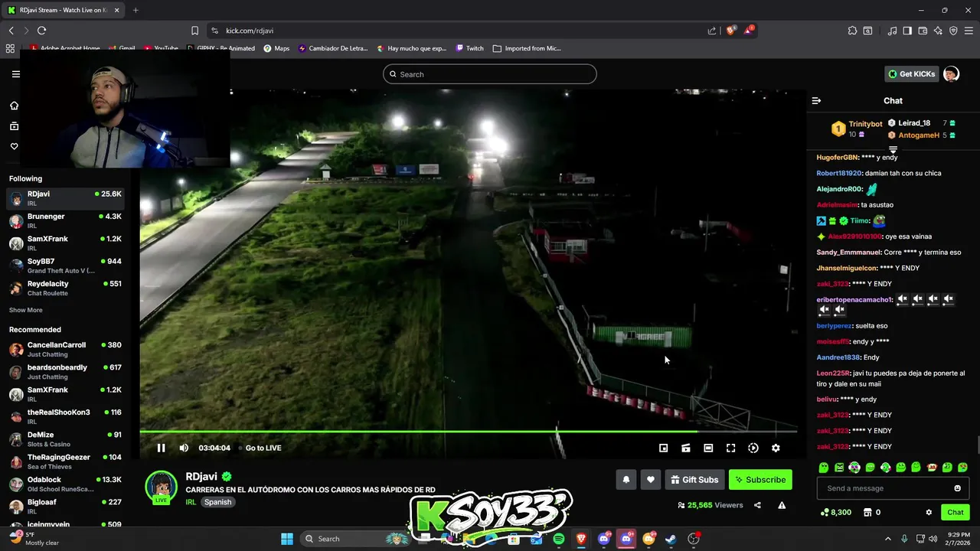This screenshot has height=551, width=980.
Task: Click on the green video progress bar
Action: point(468,432)
